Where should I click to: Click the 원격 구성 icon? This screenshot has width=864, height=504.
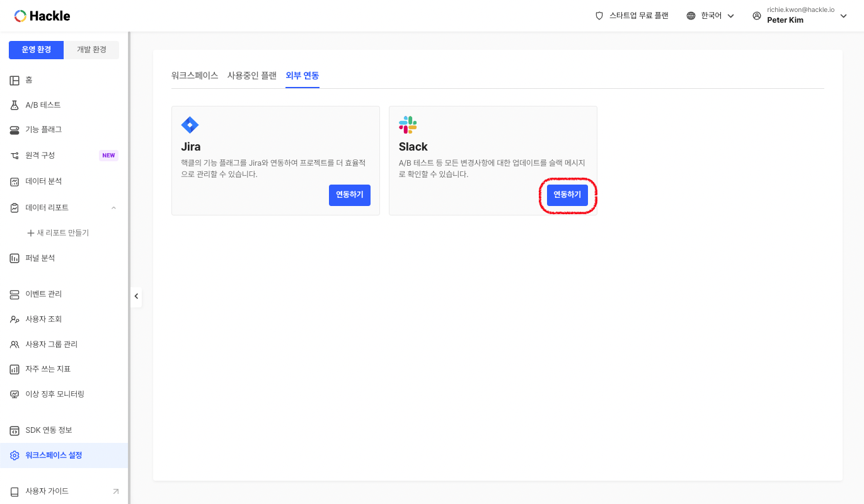(14, 156)
